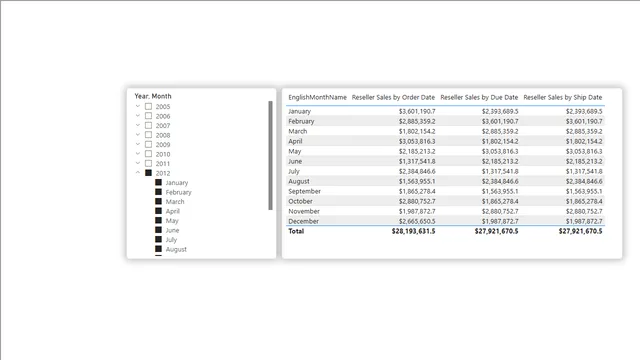The height and width of the screenshot is (360, 640).
Task: Uncheck the July month checkbox
Action: tap(158, 240)
